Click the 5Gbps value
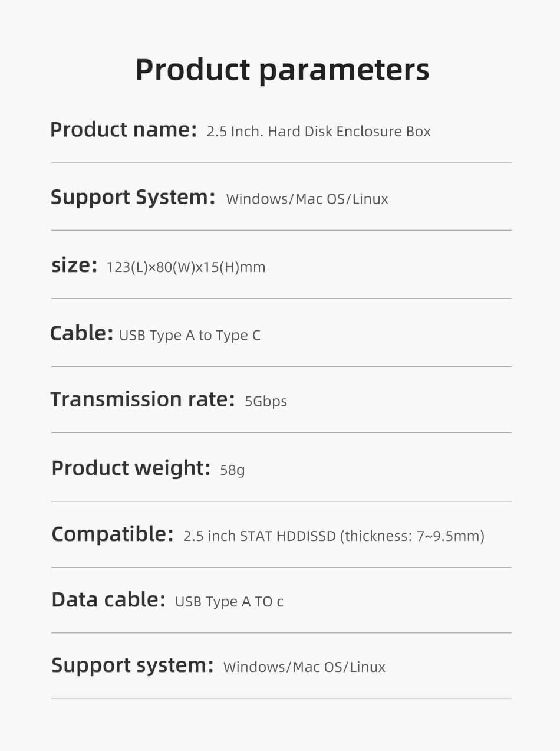This screenshot has width=560, height=751. (266, 402)
